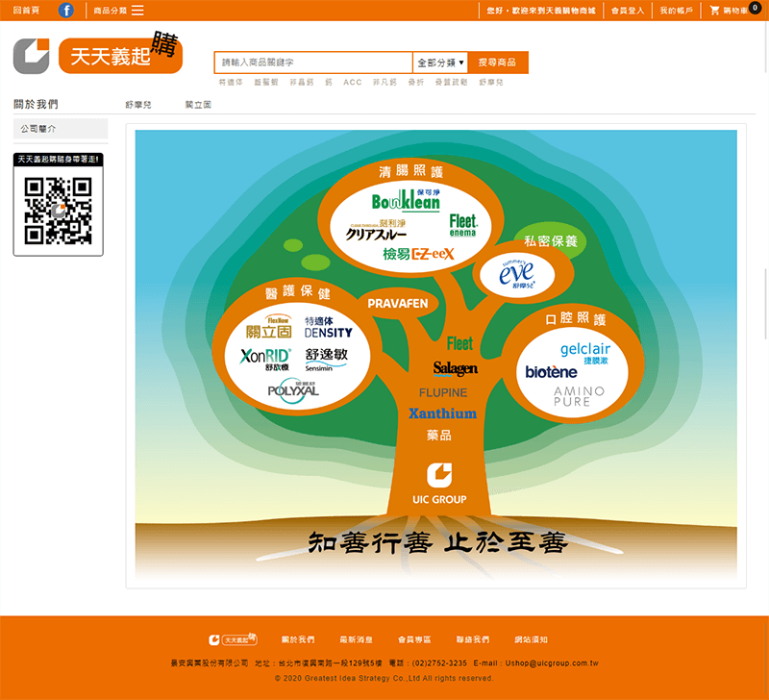Click the Ushop@uicgroup.com.tw email address

pos(552,663)
